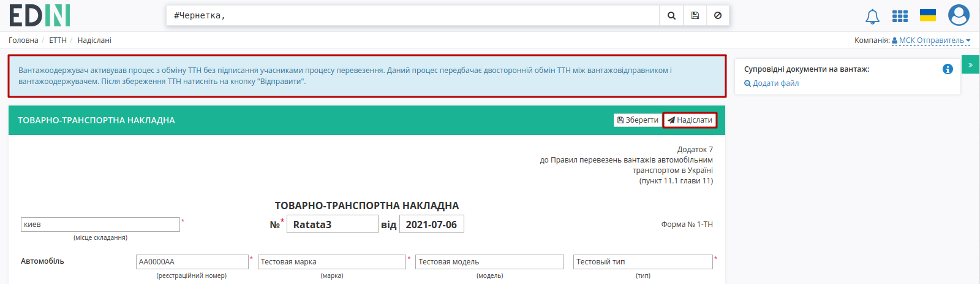Click the Компанія: label
The height and width of the screenshot is (284, 980).
pyautogui.click(x=872, y=40)
